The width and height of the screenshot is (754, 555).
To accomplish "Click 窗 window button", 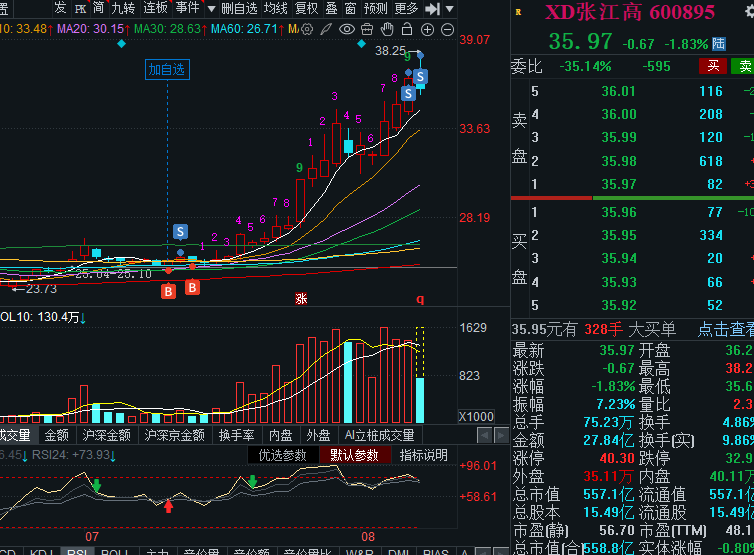I will (351, 8).
